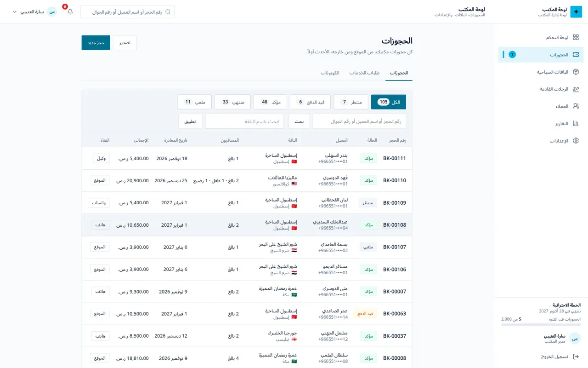Filter bookings by منتظر status
Screen dimensions: 588x368
pyautogui.click(x=351, y=102)
